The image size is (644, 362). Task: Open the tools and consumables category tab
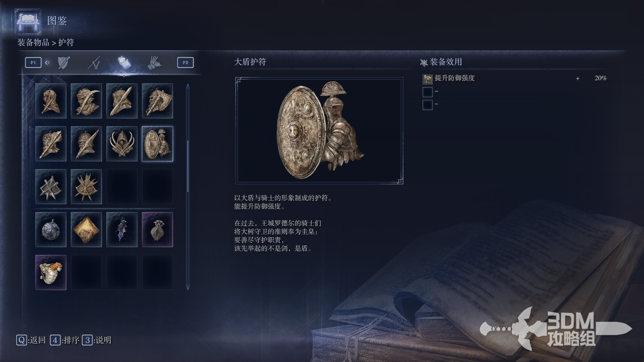tap(154, 63)
